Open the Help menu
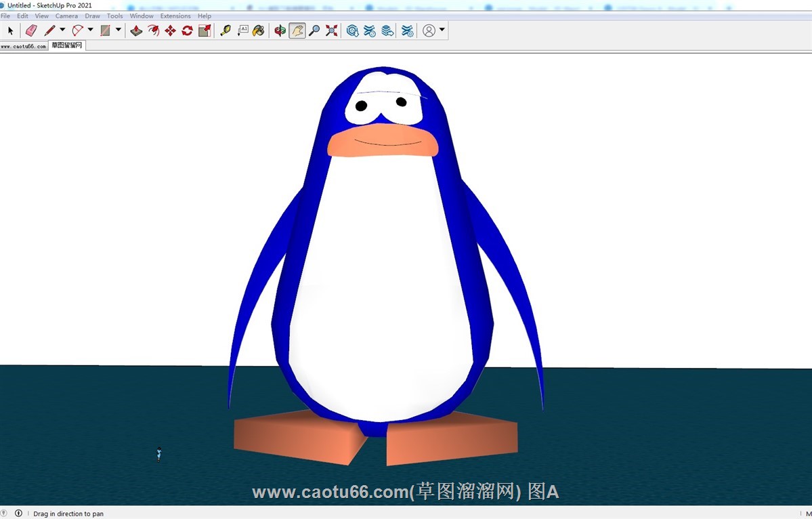The image size is (812, 519). coord(204,16)
